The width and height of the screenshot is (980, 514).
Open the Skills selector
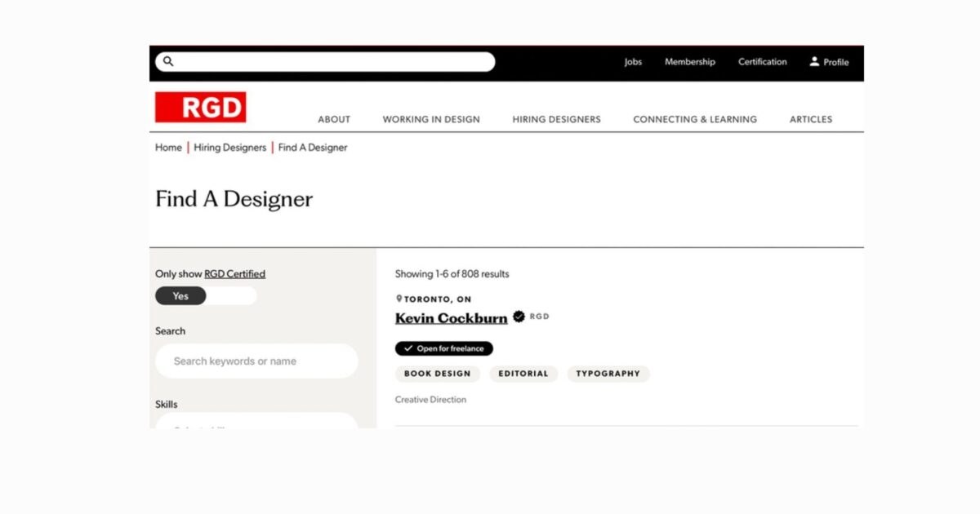click(x=256, y=424)
